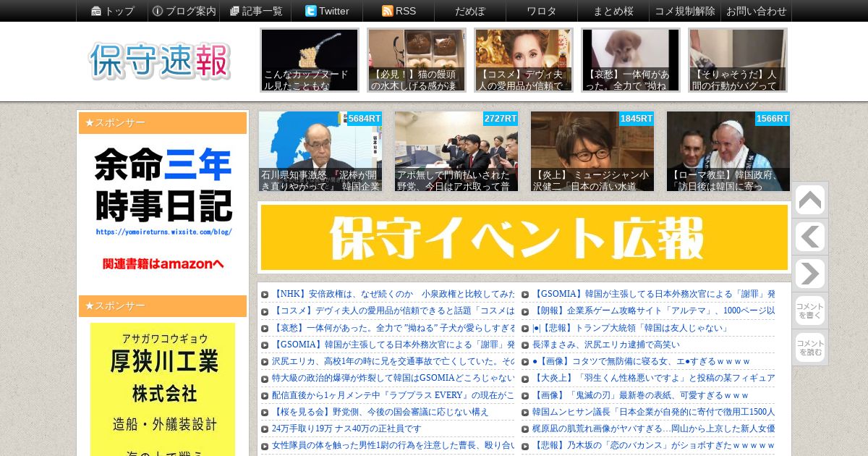Click the list icon beside 記事一覧
The height and width of the screenshot is (456, 868).
pos(234,11)
